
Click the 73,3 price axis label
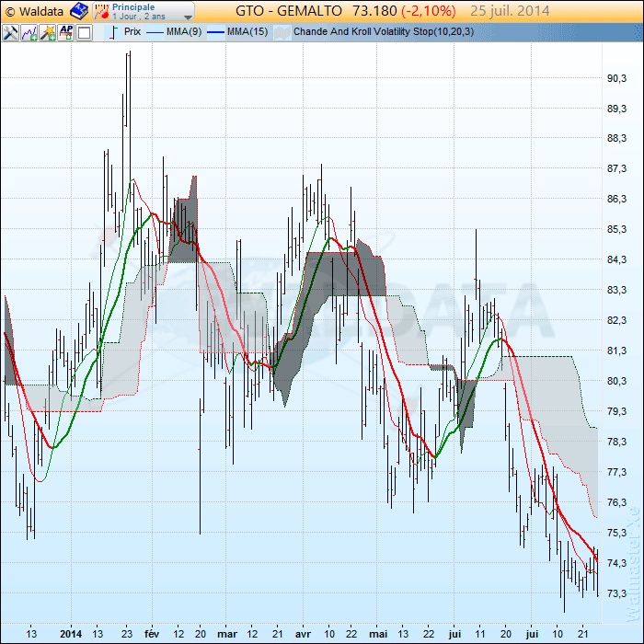point(616,593)
